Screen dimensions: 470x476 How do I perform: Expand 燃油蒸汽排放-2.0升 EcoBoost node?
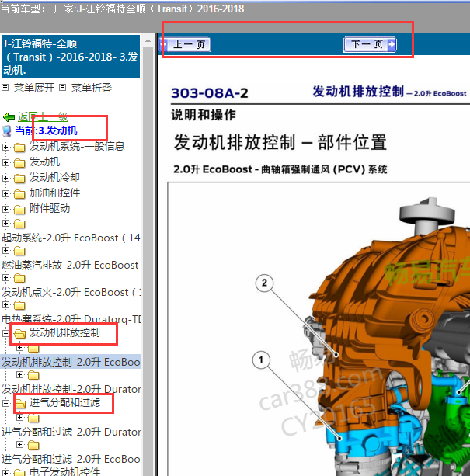click(x=5, y=251)
